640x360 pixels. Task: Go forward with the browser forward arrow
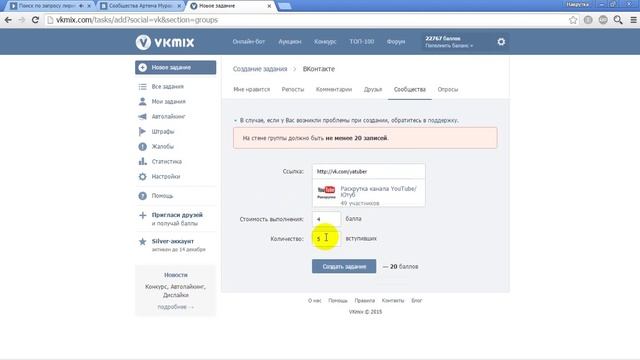[x=22, y=20]
